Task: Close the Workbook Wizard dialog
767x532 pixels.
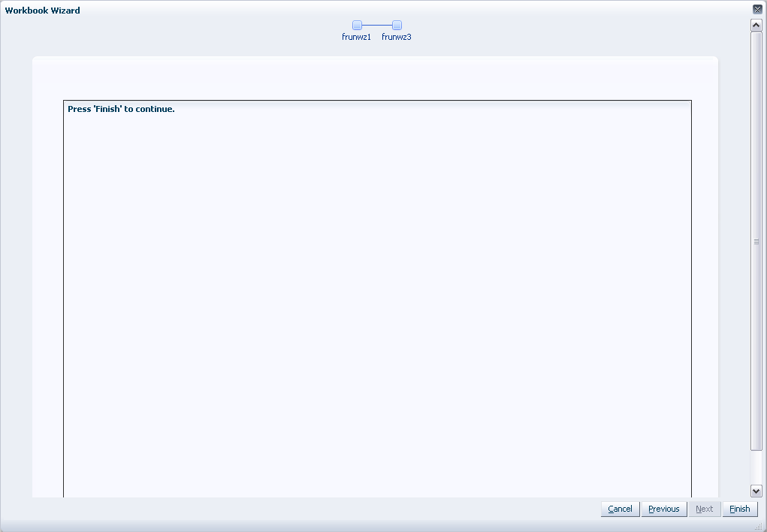Action: tap(757, 9)
